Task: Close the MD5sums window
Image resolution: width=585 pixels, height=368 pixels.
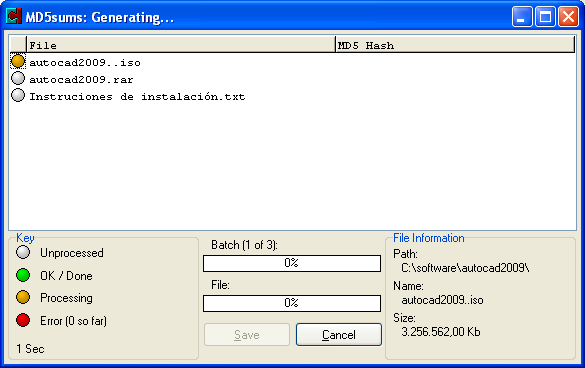Action: [568, 16]
